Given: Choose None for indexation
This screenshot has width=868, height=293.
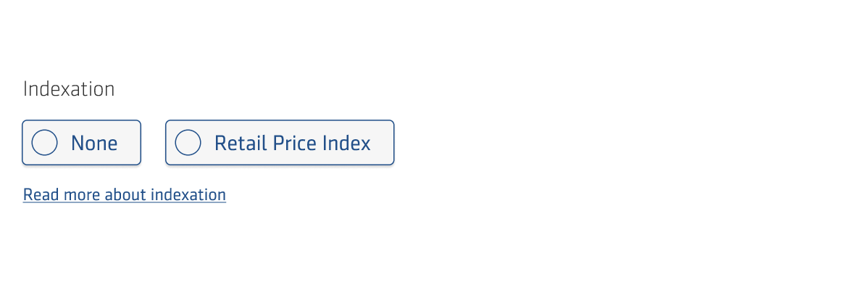Looking at the screenshot, I should tap(81, 143).
